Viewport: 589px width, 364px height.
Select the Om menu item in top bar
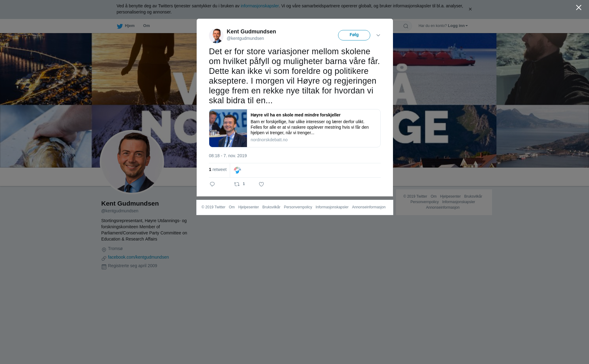point(146,26)
